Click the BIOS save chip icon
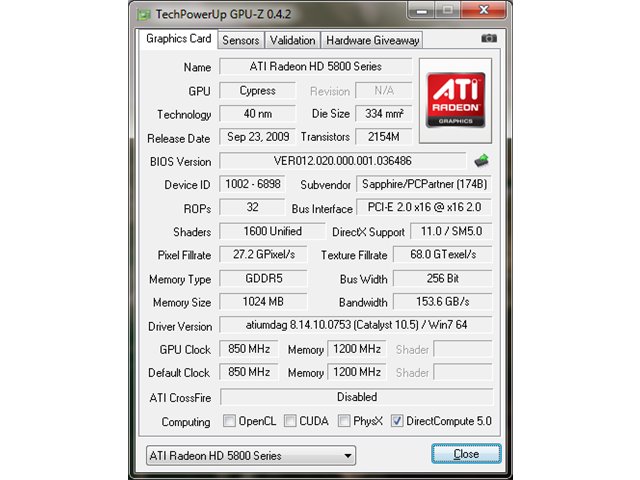Image resolution: width=640 pixels, height=480 pixels. 482,160
